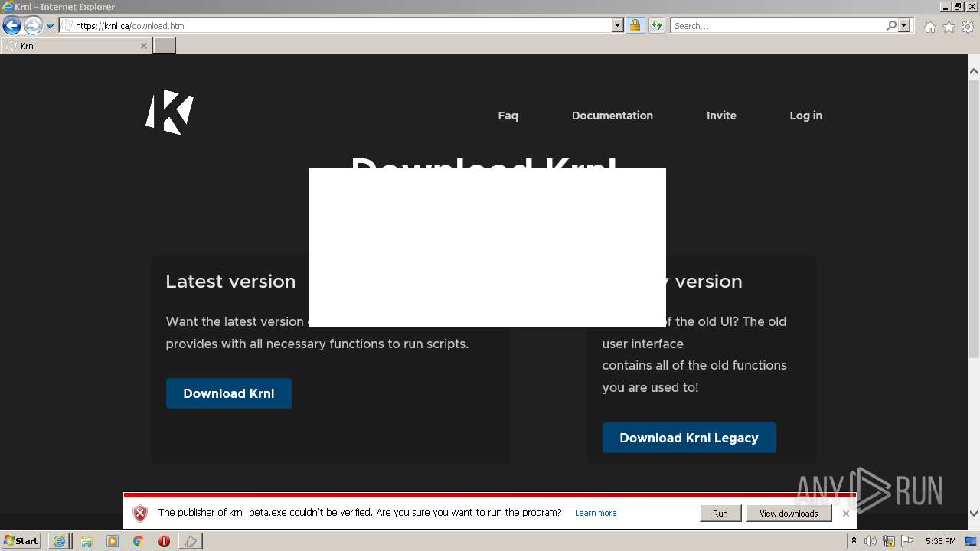Screen dimensions: 980x551
Task: Open the search provider dropdown arrow
Action: tap(904, 26)
